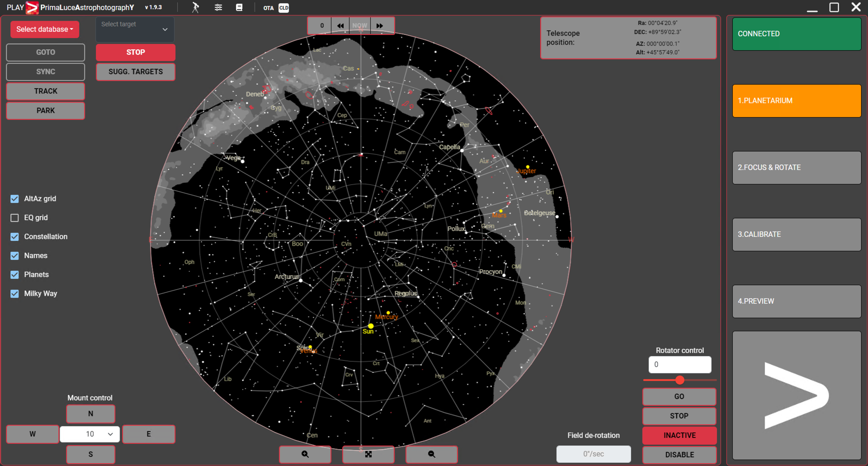The height and width of the screenshot is (466, 868).
Task: Fast-forward time with double-right arrow
Action: pyautogui.click(x=380, y=26)
